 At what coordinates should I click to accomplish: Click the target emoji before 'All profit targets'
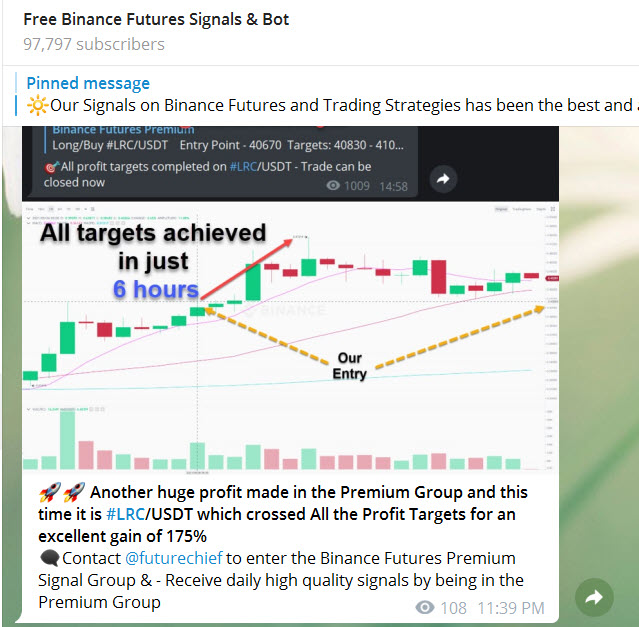point(52,167)
